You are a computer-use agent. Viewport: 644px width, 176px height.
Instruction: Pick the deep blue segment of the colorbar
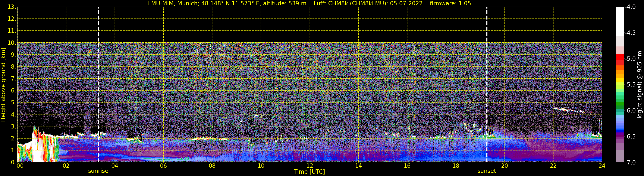(x=620, y=131)
